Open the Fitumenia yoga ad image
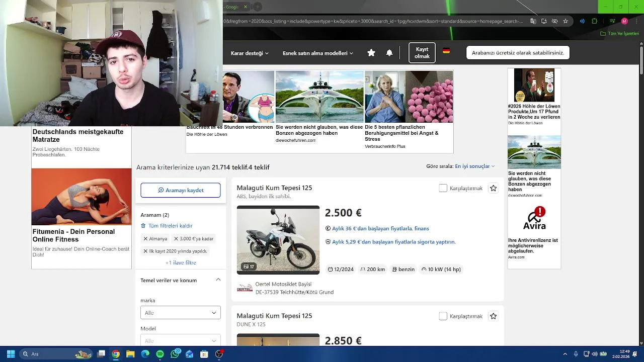The height and width of the screenshot is (362, 644). point(82,197)
